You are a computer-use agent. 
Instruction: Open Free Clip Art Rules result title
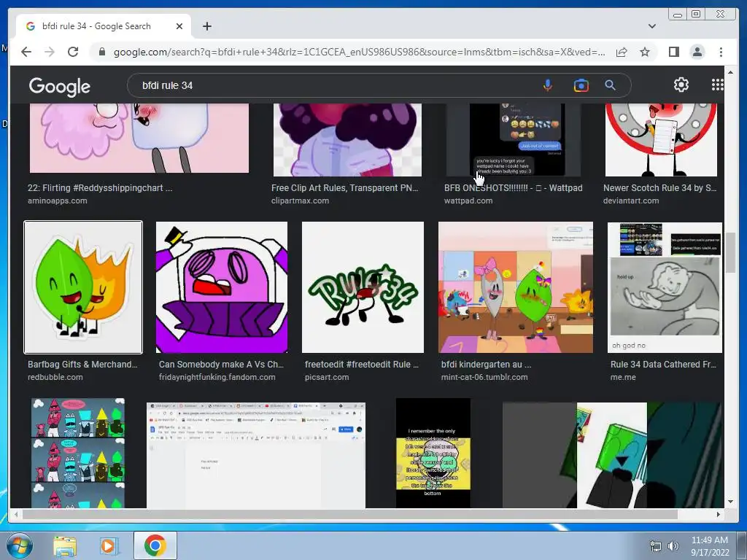pos(345,187)
